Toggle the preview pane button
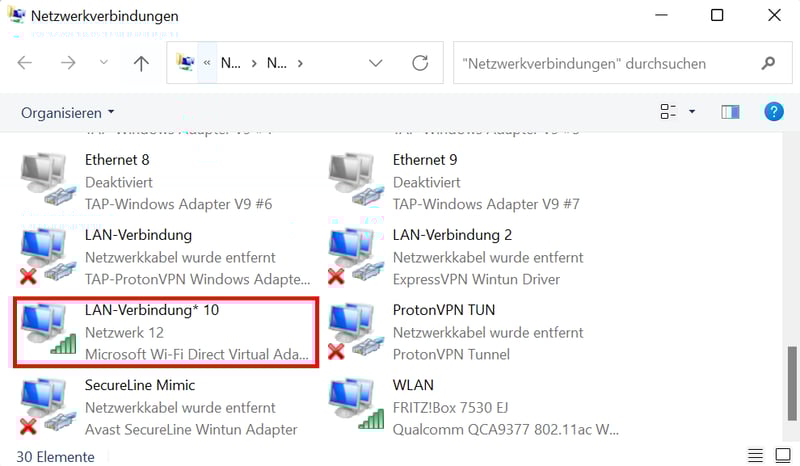This screenshot has height=466, width=800. click(730, 112)
